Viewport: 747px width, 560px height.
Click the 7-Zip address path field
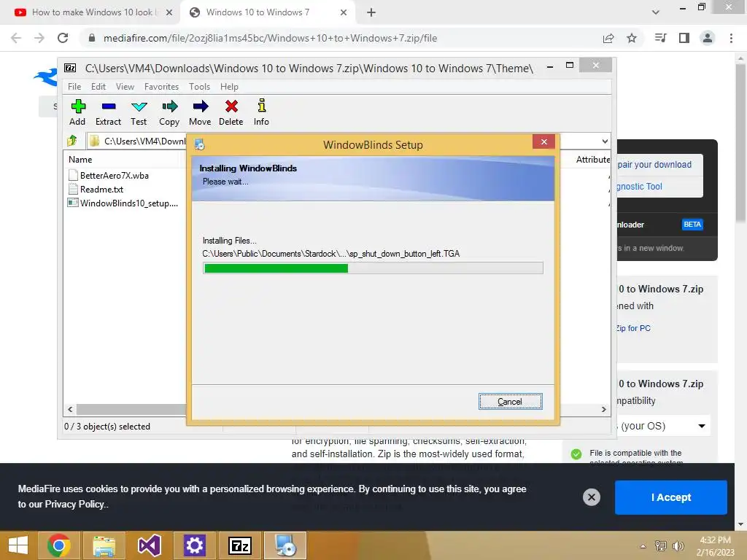138,141
